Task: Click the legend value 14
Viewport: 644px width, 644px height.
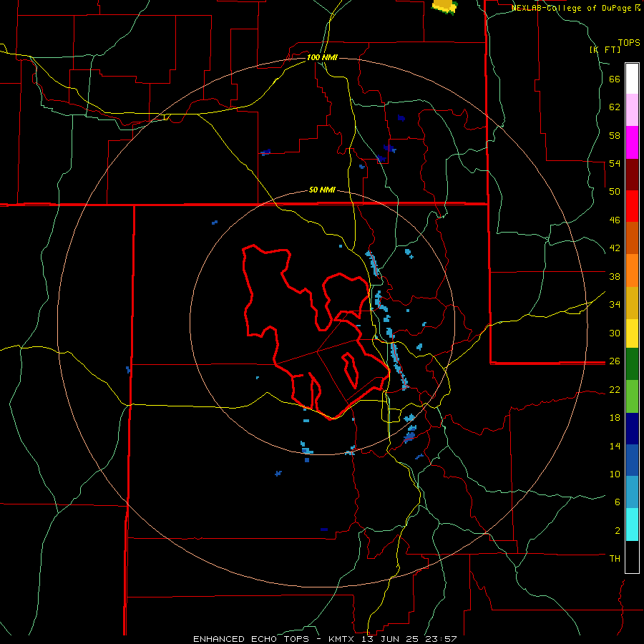Action: (x=615, y=446)
